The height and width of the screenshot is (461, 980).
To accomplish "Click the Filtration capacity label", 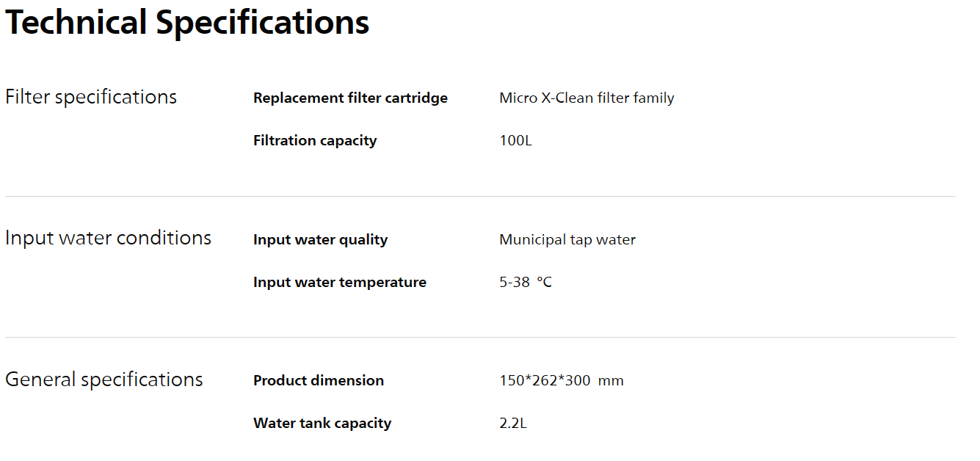I will coord(315,140).
